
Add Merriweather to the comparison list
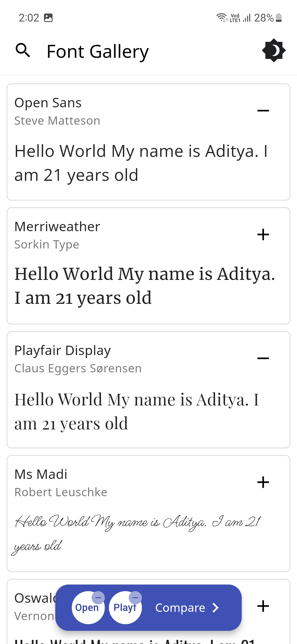[x=263, y=234]
